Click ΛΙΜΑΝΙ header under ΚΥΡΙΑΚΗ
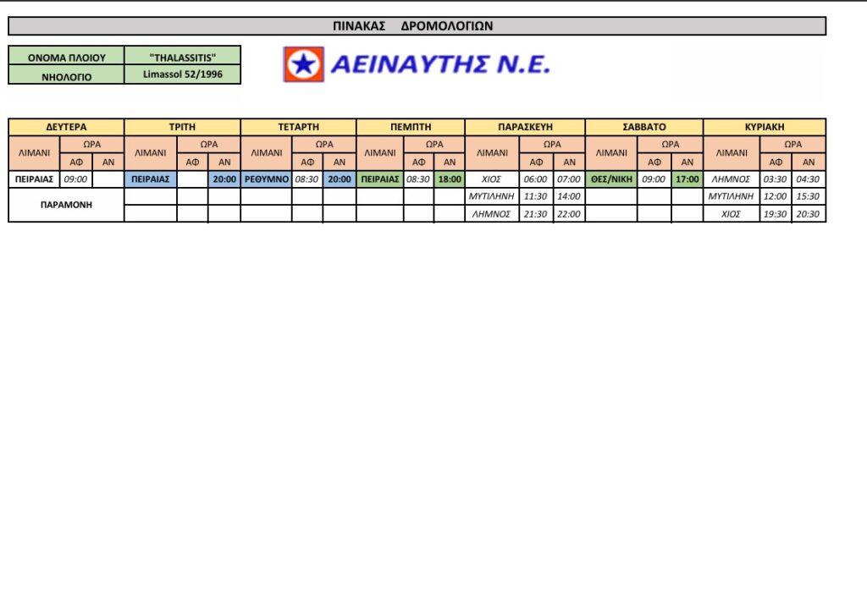Image resolution: width=867 pixels, height=616 pixels. point(732,153)
